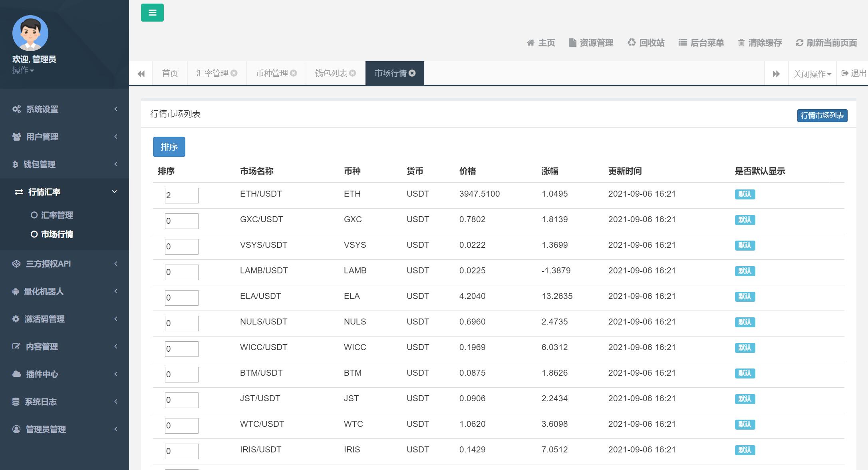Click the blue 排序 button
Screen dimensions: 868x470
point(169,147)
